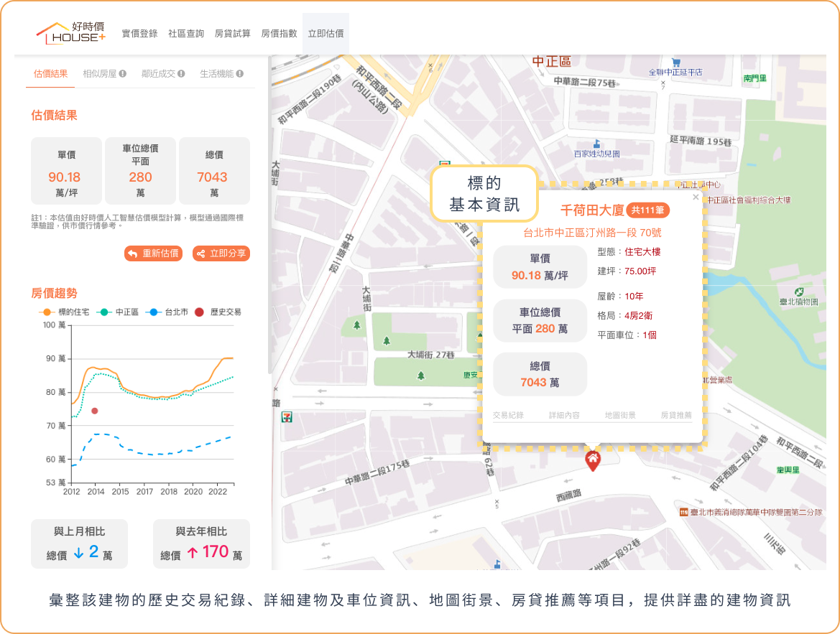Open 交易紀錄 tab in property popup
Screen dimensions: 840x634
(x=508, y=415)
